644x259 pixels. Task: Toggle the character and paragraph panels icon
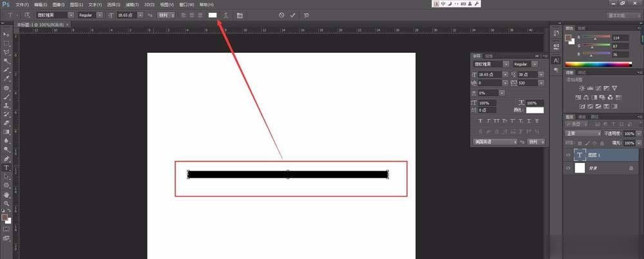(240, 15)
